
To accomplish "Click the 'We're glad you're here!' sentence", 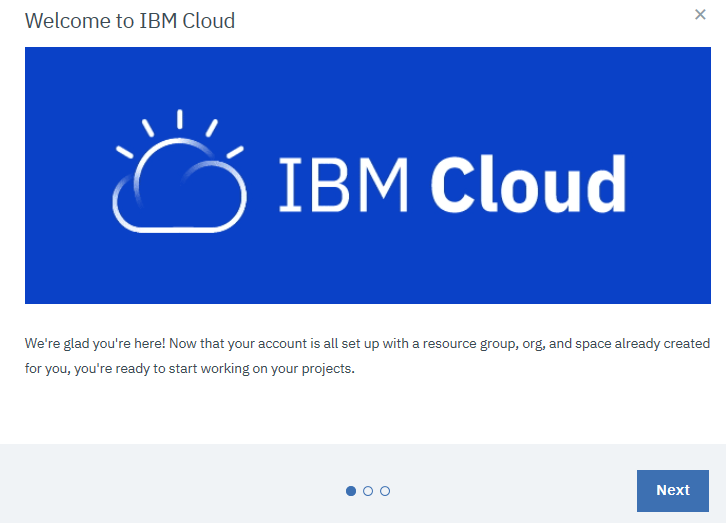I will 95,343.
